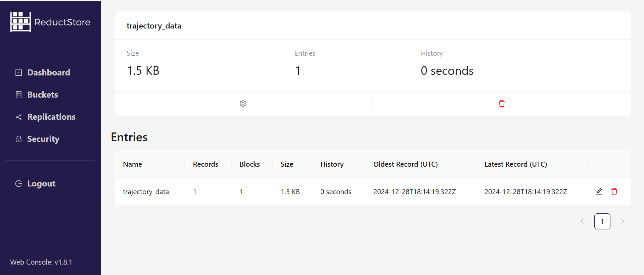This screenshot has height=275, width=644.
Task: Click the Security lock icon in the sidebar
Action: click(x=19, y=139)
